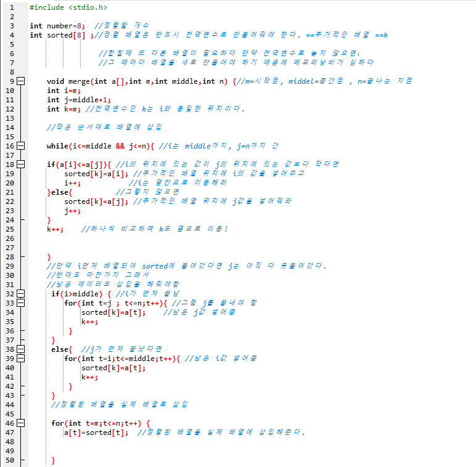Click 'sorted[k]=a[i];' on line 19

(x=96, y=174)
